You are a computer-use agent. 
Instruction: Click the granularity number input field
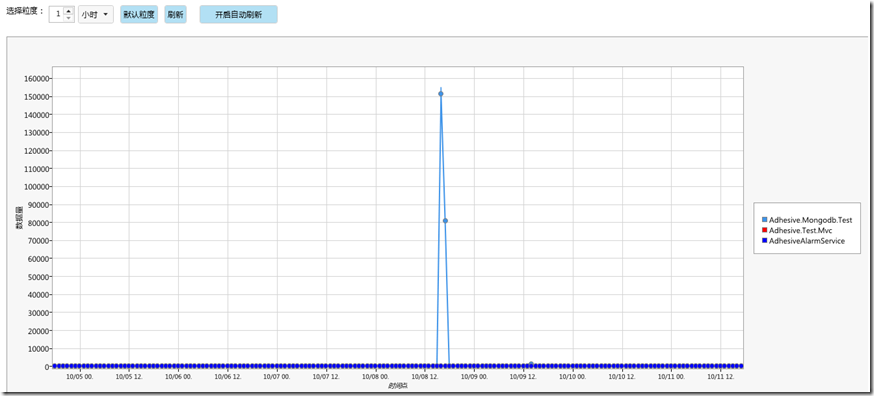click(x=57, y=15)
